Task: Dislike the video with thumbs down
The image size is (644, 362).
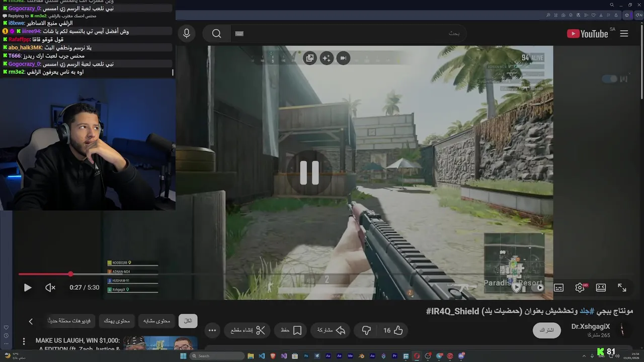Action: coord(366,330)
